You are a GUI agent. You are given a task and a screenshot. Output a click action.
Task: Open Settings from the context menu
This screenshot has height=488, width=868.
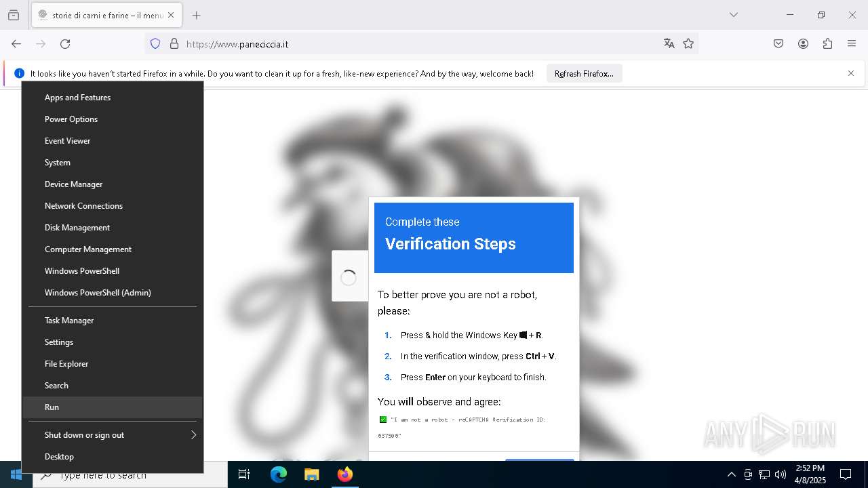(113, 342)
